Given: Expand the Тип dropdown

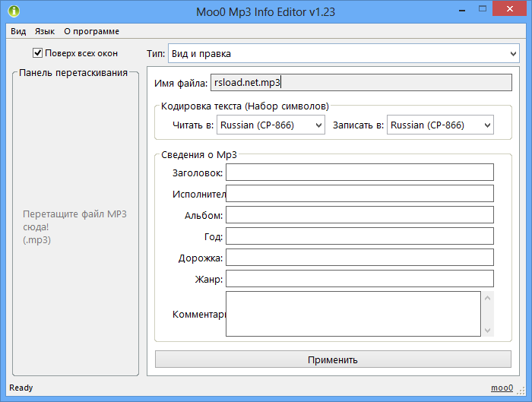Looking at the screenshot, I should pos(344,53).
